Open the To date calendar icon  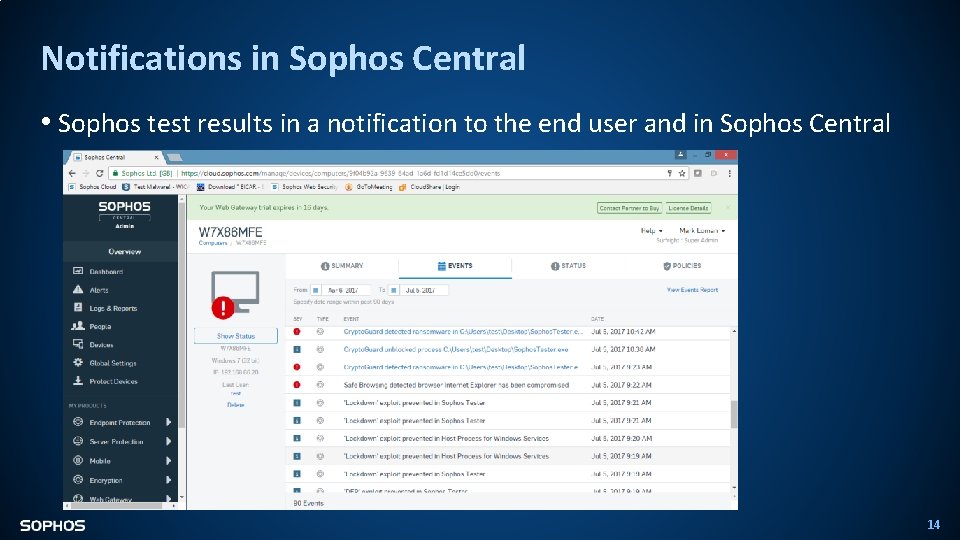[394, 290]
